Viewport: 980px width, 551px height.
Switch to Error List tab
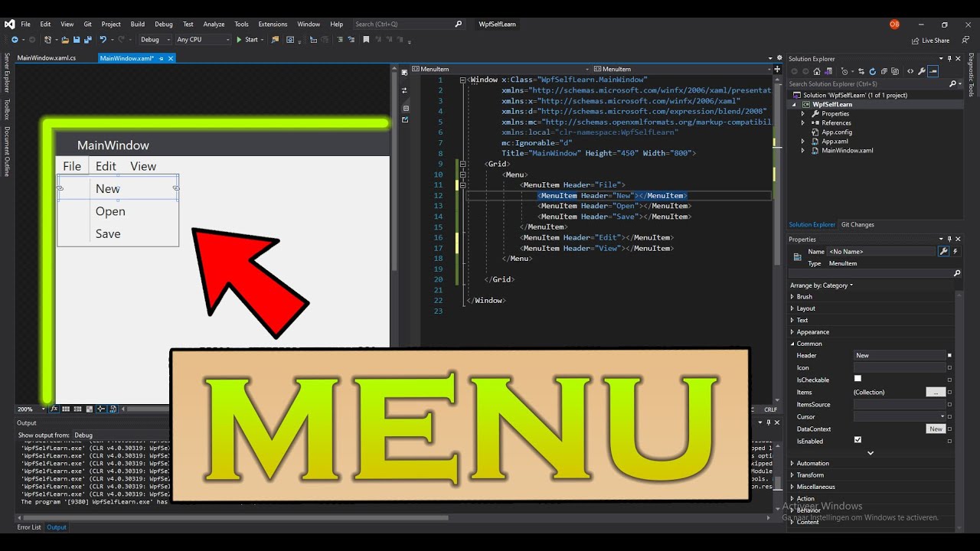[29, 527]
